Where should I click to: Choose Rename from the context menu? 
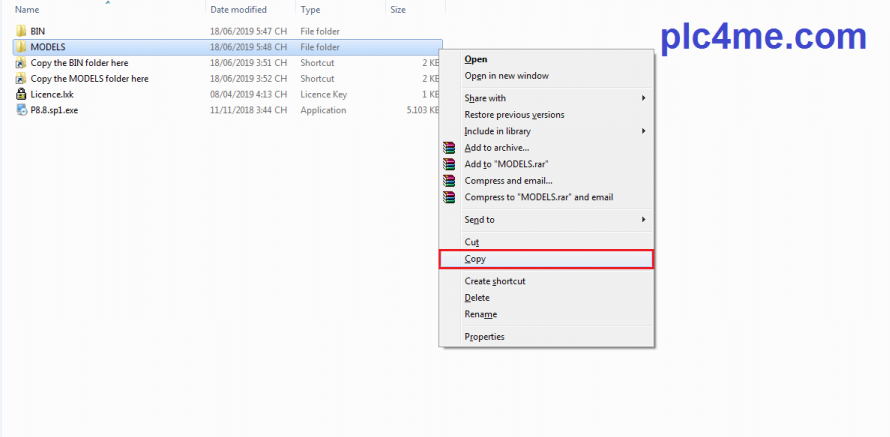481,314
